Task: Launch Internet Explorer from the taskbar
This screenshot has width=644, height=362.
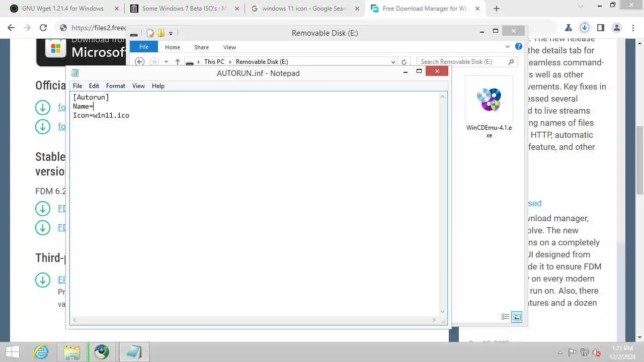Action: point(41,352)
